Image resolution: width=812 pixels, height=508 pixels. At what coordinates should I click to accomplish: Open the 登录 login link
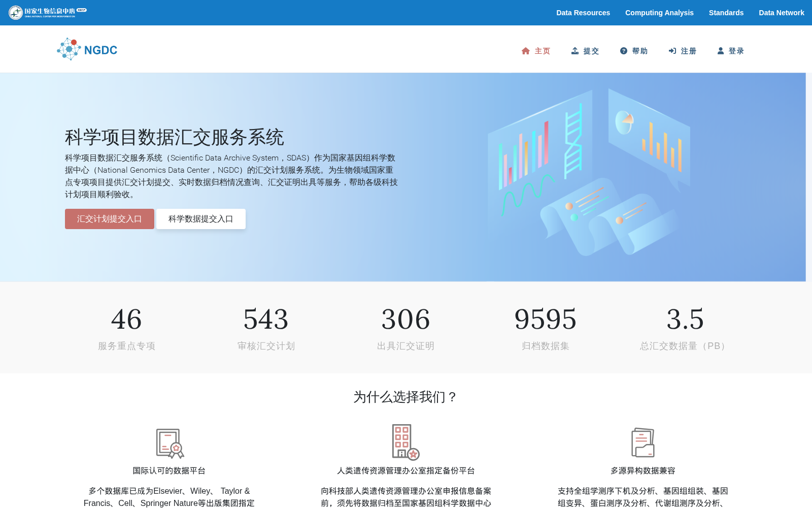click(731, 51)
